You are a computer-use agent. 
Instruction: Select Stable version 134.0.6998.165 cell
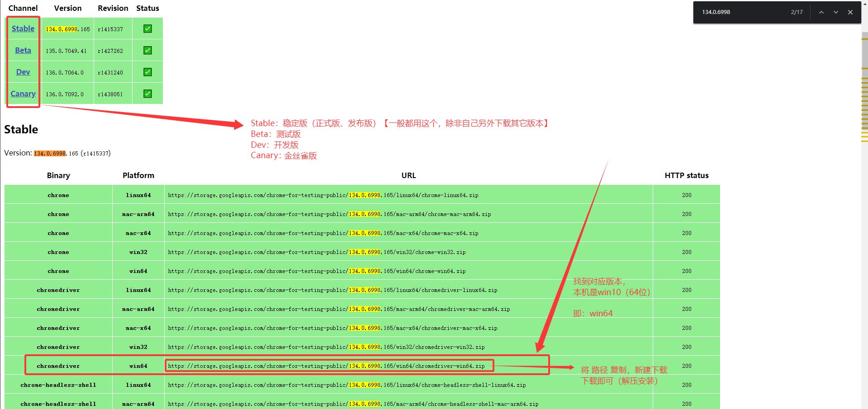point(68,29)
